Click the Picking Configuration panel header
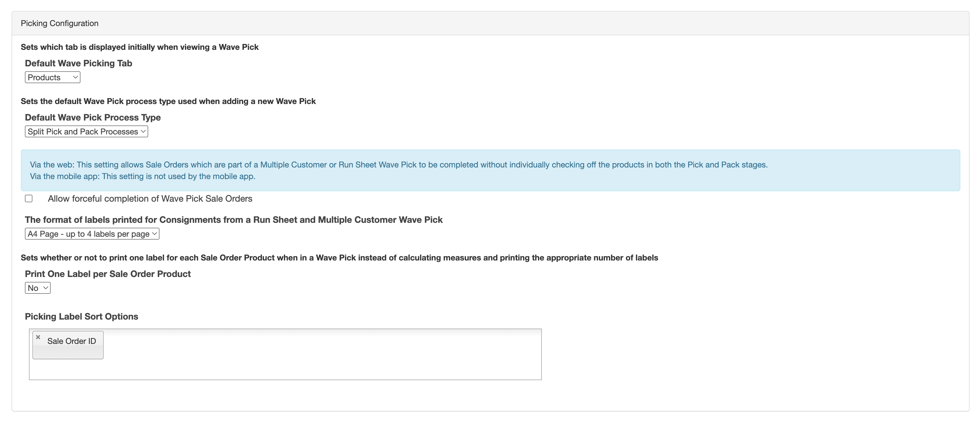The width and height of the screenshot is (980, 423). pos(60,23)
